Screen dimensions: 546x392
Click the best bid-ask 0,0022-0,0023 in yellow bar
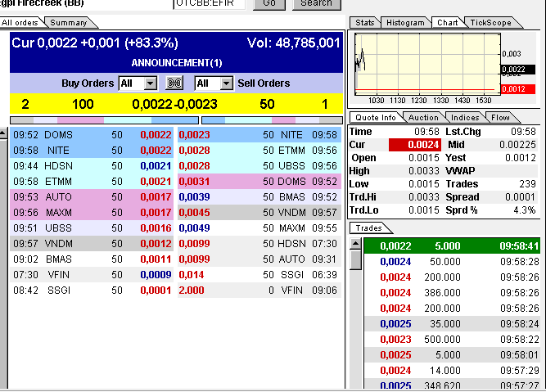tap(175, 104)
